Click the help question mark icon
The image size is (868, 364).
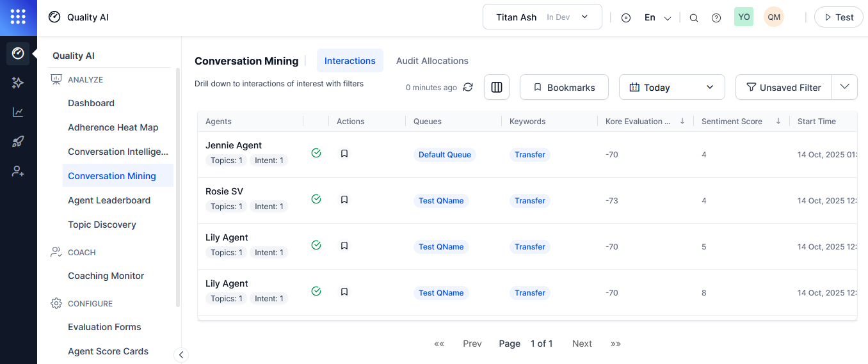(x=716, y=18)
